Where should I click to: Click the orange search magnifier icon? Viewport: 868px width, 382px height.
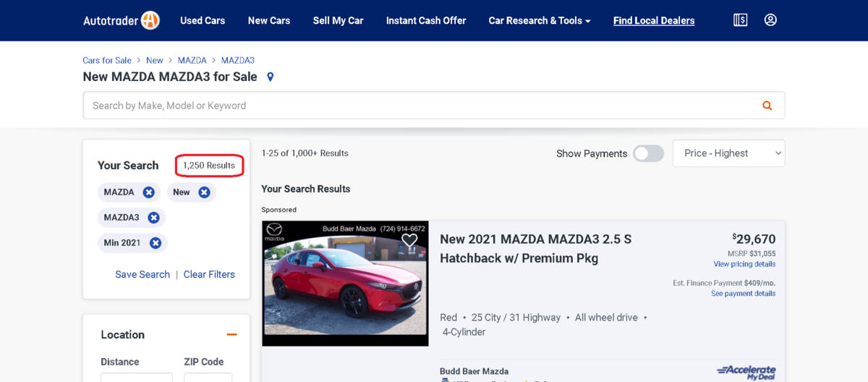click(767, 106)
